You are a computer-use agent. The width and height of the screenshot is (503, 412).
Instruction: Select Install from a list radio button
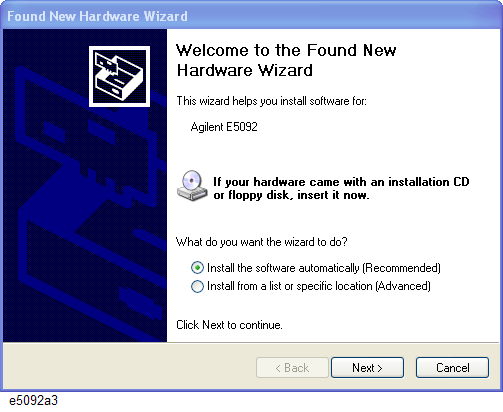(197, 286)
